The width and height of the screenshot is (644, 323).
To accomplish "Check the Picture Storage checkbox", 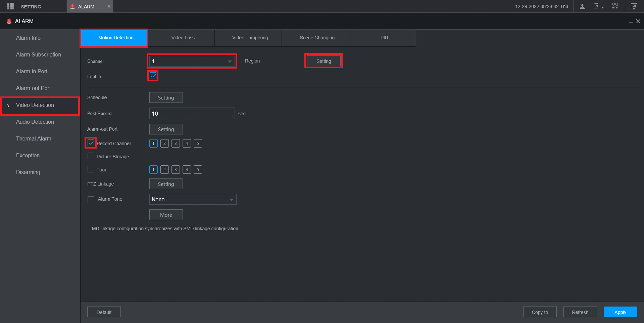I will pos(91,156).
